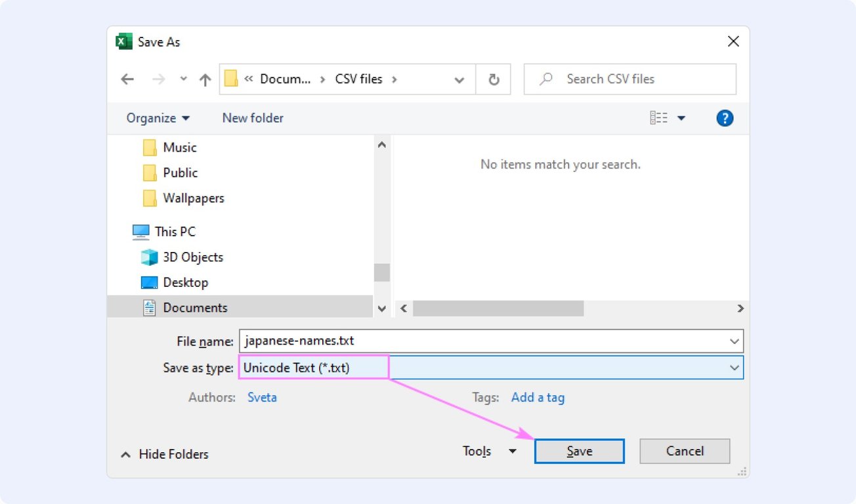Click the dialog resize grip corner

pos(742,471)
